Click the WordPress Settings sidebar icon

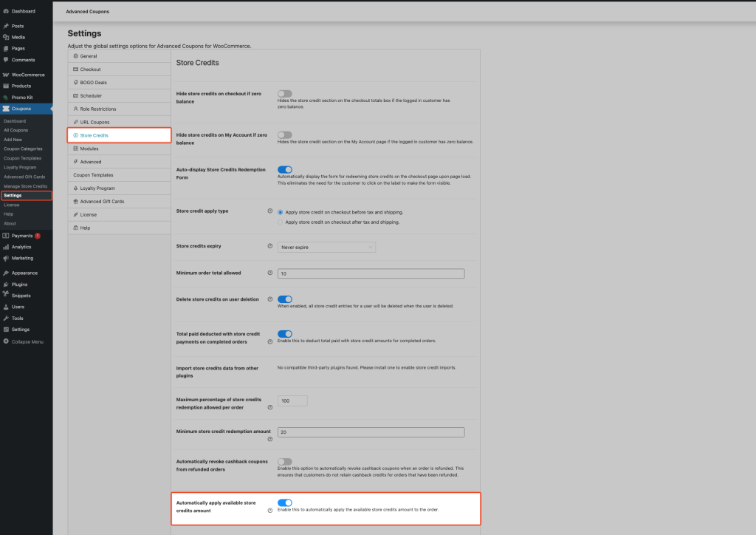click(x=6, y=330)
